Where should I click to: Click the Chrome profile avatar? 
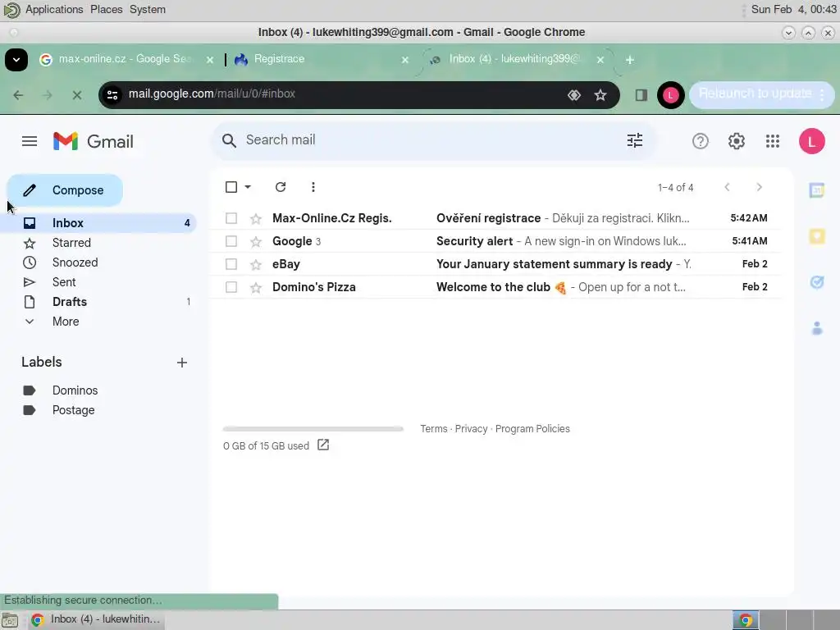(x=670, y=95)
